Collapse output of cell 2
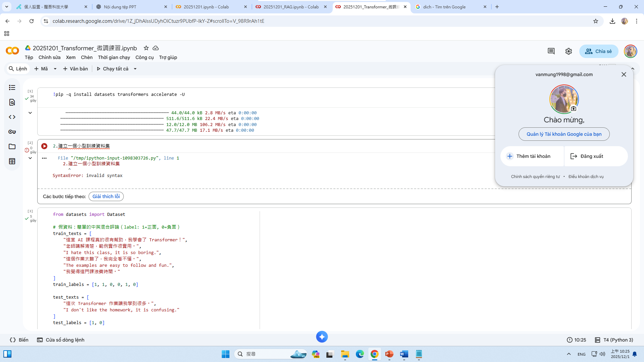This screenshot has width=644, height=362. [x=30, y=158]
